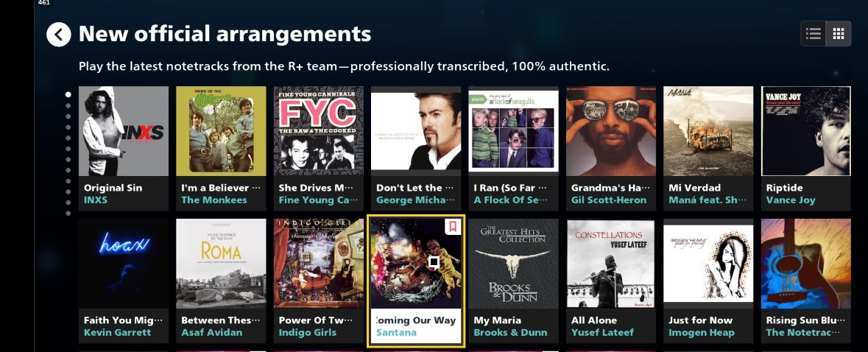This screenshot has width=868, height=352.
Task: Click the bookmark icon on the Santana album
Action: 452,226
